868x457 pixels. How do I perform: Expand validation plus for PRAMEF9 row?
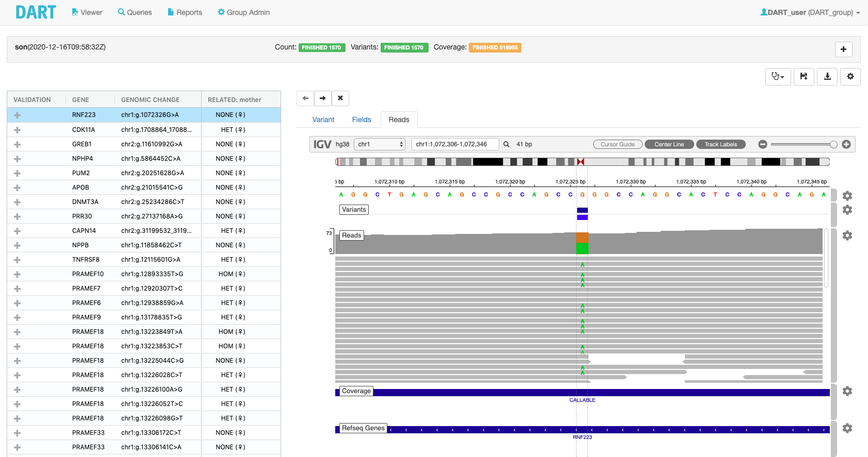click(17, 317)
